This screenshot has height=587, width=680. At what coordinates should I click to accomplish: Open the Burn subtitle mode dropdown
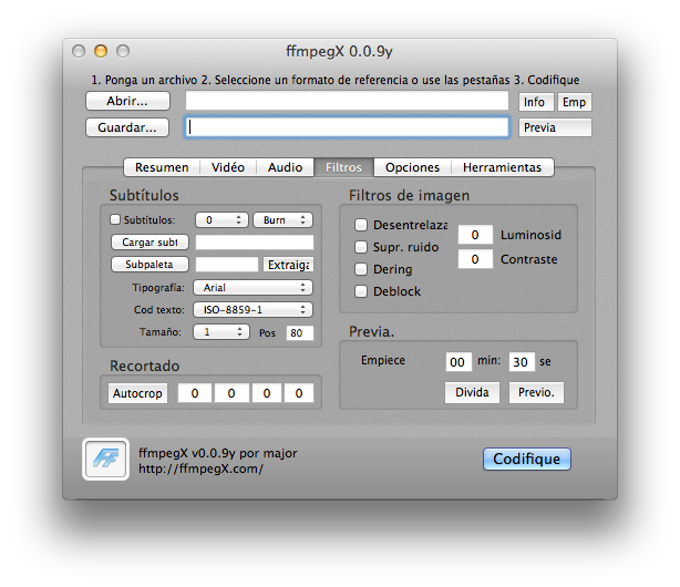click(x=283, y=220)
